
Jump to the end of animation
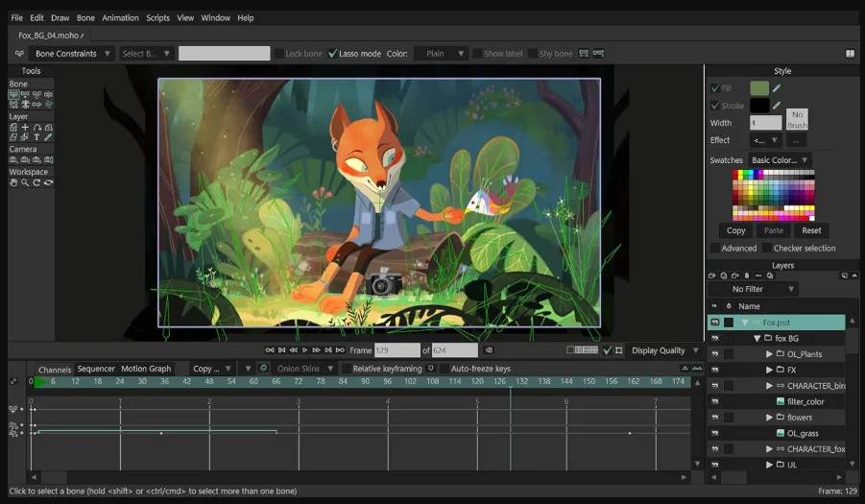tap(341, 350)
